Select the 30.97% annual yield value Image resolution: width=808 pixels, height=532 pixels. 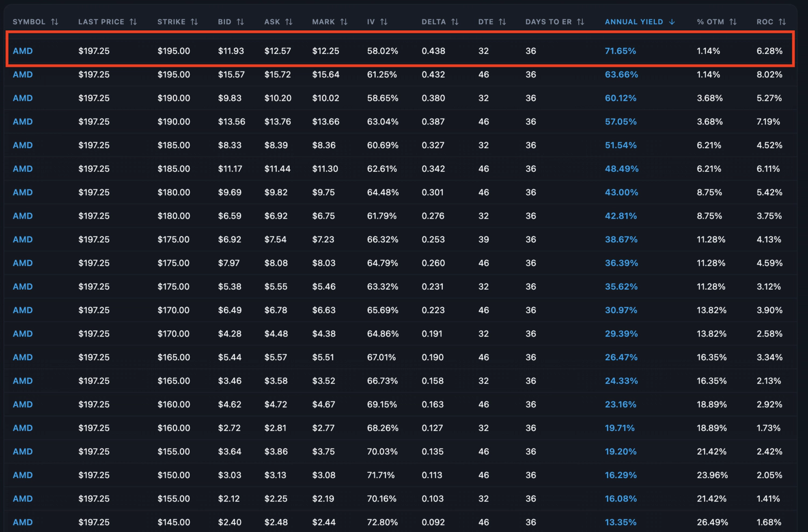click(621, 310)
